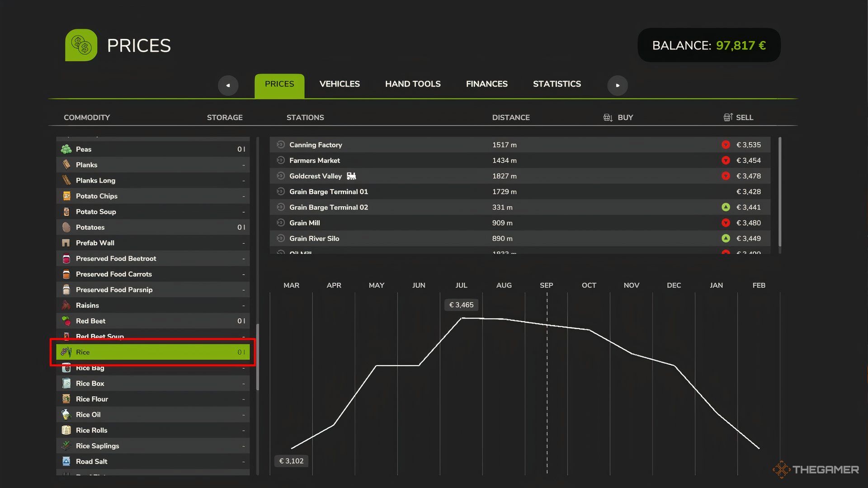Click the Canning Factory sell price € 3,535
This screenshot has width=868, height=488.
point(749,145)
